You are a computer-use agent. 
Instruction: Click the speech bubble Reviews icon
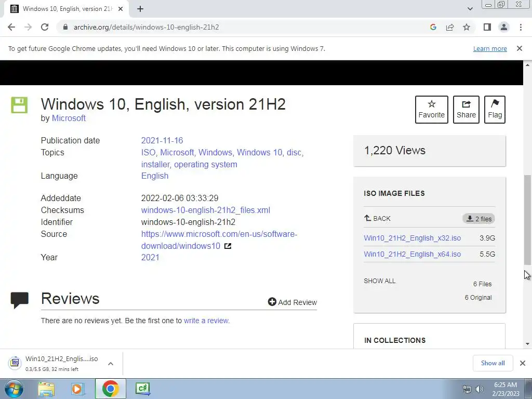tap(19, 300)
